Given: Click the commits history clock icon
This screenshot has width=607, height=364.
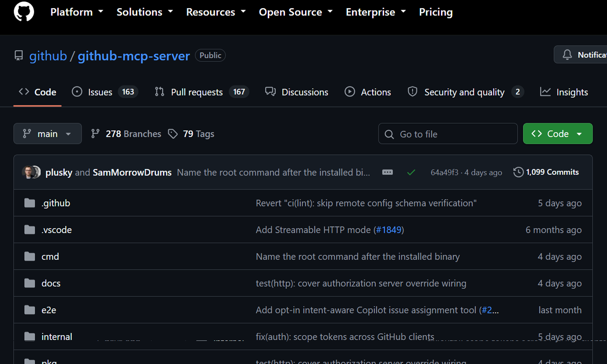Looking at the screenshot, I should 518,172.
